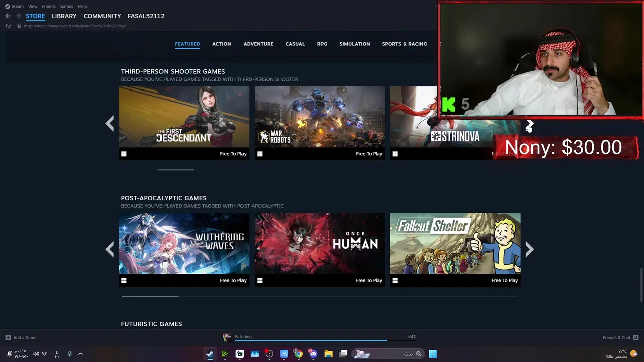Image resolution: width=644 pixels, height=362 pixels.
Task: Click Windows icon under Wuthering Waves
Action: tap(124, 280)
